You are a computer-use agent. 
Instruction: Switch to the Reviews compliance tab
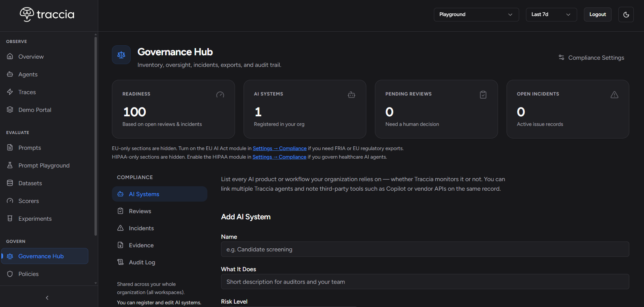tap(160, 211)
